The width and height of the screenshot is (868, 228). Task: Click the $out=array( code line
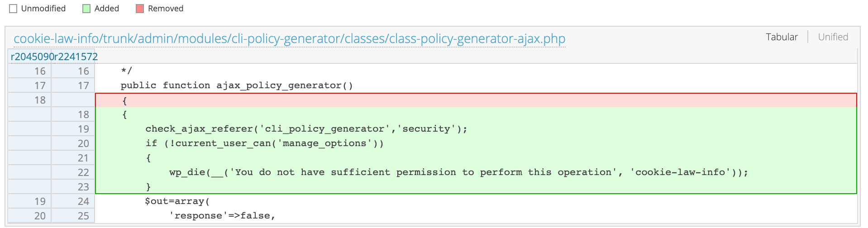pos(177,201)
